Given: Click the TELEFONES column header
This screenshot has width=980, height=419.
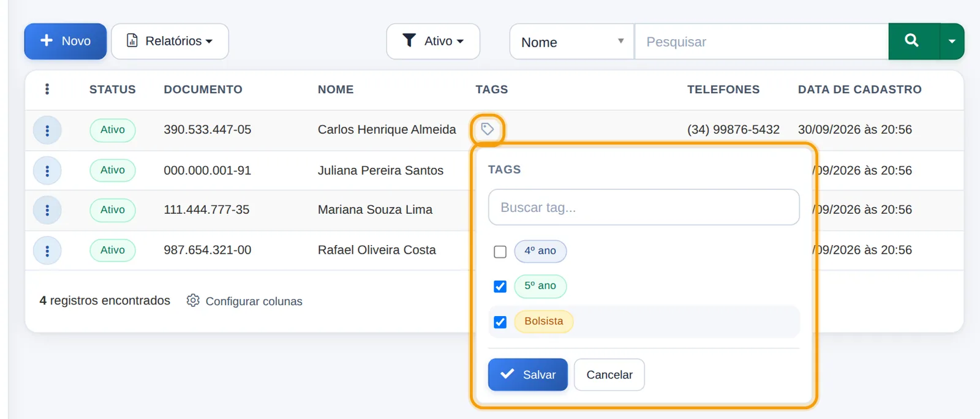Looking at the screenshot, I should 723,89.
